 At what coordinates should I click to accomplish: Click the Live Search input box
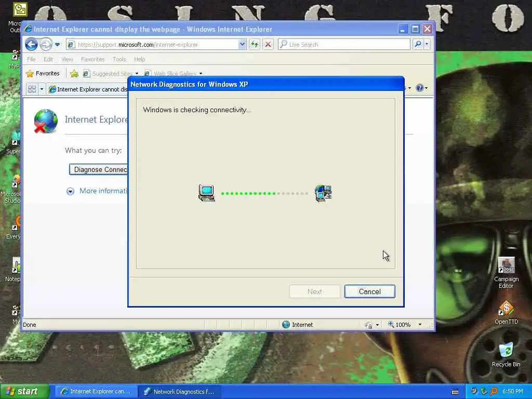pos(344,45)
